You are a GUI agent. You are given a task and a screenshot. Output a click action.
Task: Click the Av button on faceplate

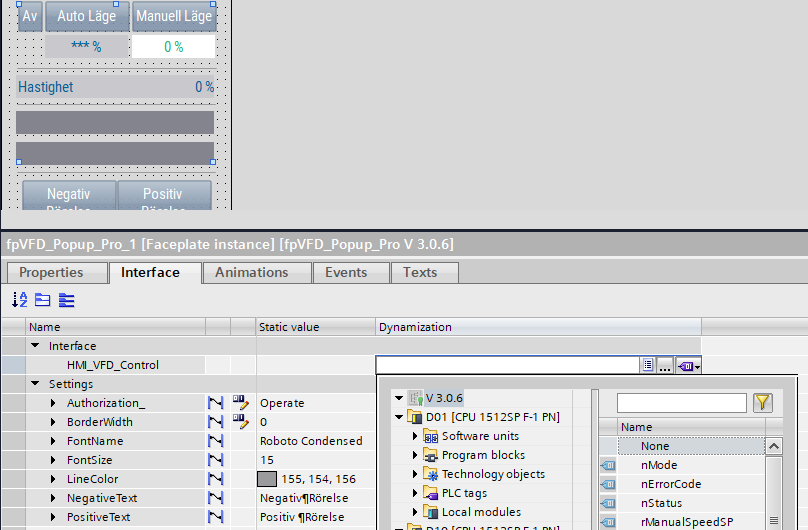pyautogui.click(x=30, y=16)
